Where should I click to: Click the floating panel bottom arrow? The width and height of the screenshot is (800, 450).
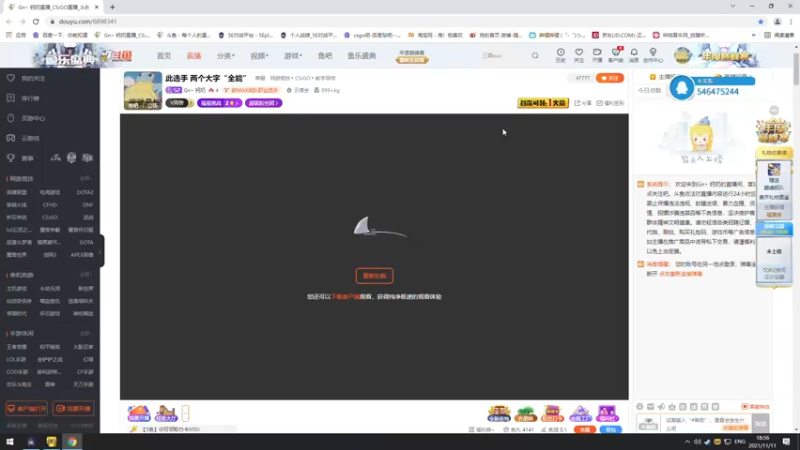click(774, 287)
